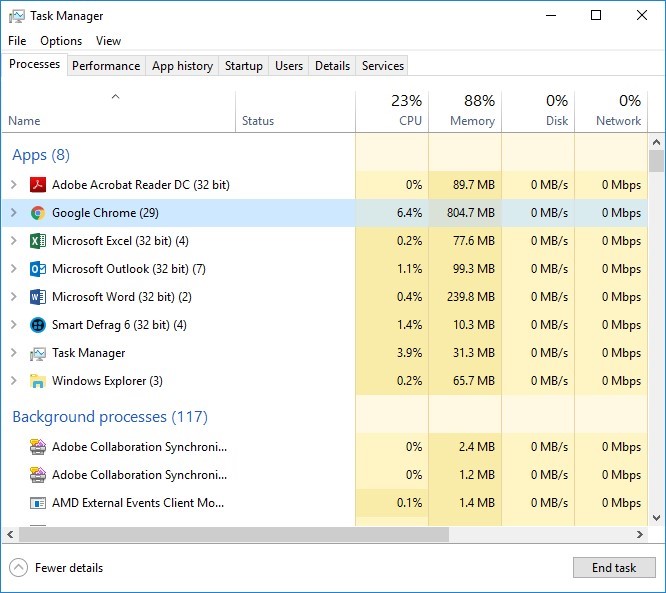Click the Microsoft Excel icon
666x593 pixels.
(x=38, y=241)
